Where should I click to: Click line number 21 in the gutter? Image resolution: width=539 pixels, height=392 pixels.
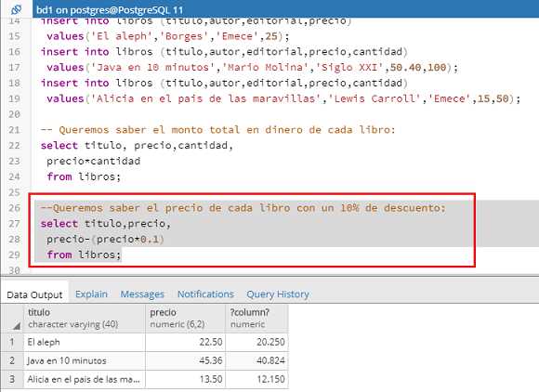click(14, 130)
